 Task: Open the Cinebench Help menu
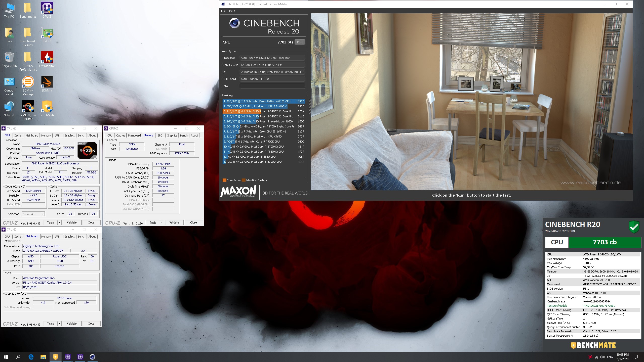pyautogui.click(x=232, y=11)
